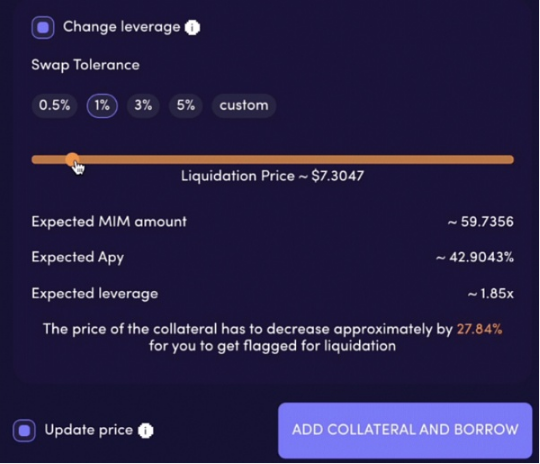Image resolution: width=540 pixels, height=464 pixels.
Task: Click the Expected Apy value 42.9043%
Action: (x=475, y=257)
